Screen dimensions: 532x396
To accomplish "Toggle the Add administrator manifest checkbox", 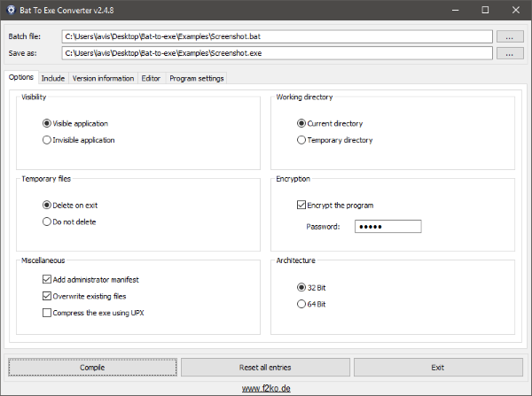I will click(91, 280).
